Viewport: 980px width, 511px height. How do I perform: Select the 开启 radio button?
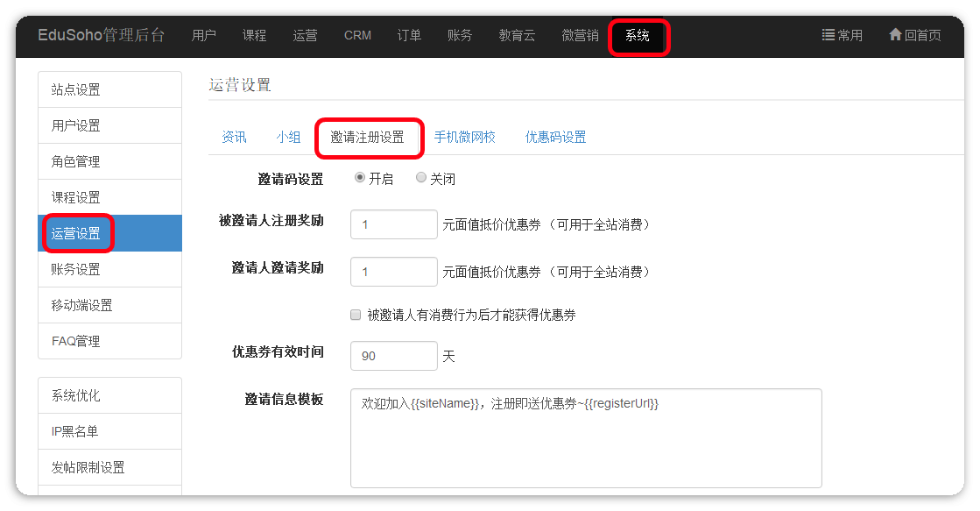360,178
